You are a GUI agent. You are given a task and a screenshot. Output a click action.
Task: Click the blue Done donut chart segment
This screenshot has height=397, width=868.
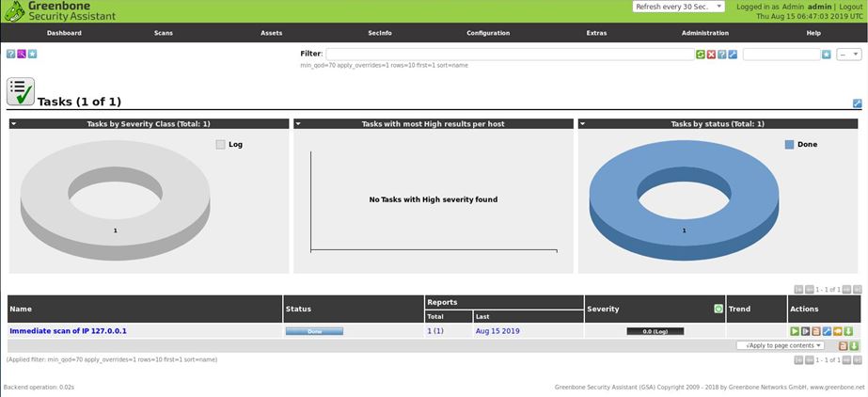click(685, 230)
